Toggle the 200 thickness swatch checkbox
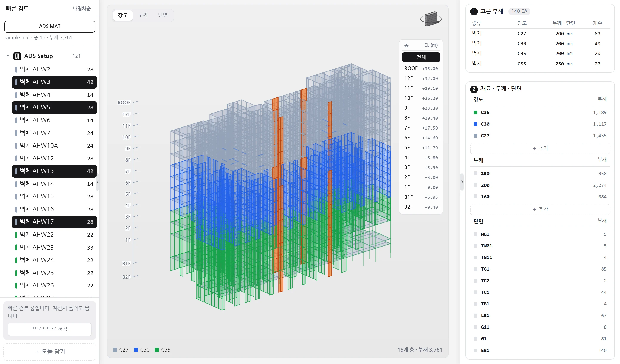 [476, 185]
